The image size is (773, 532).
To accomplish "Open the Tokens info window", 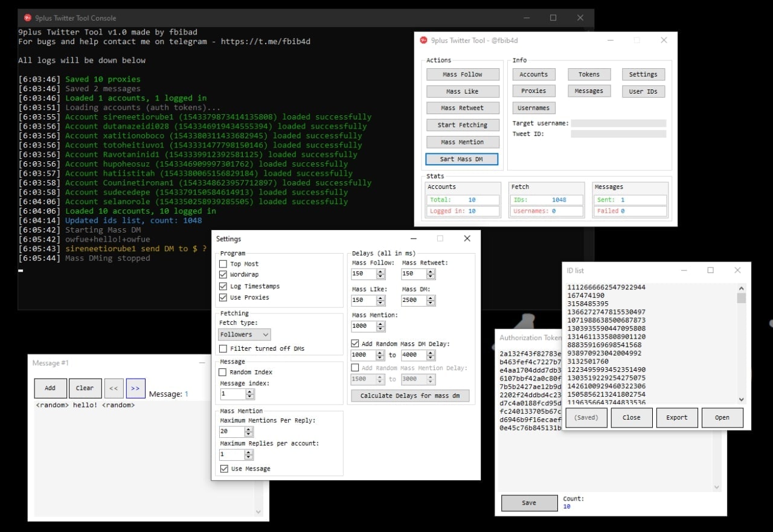I will point(589,74).
